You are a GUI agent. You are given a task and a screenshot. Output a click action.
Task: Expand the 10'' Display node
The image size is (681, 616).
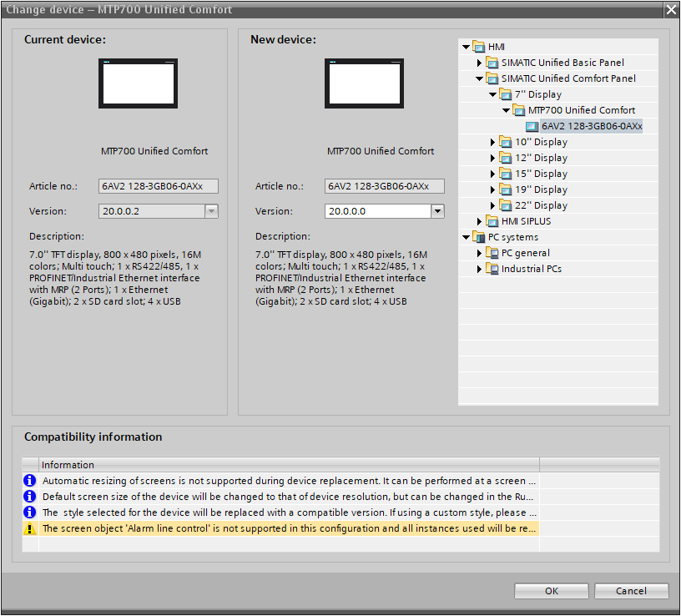493,142
